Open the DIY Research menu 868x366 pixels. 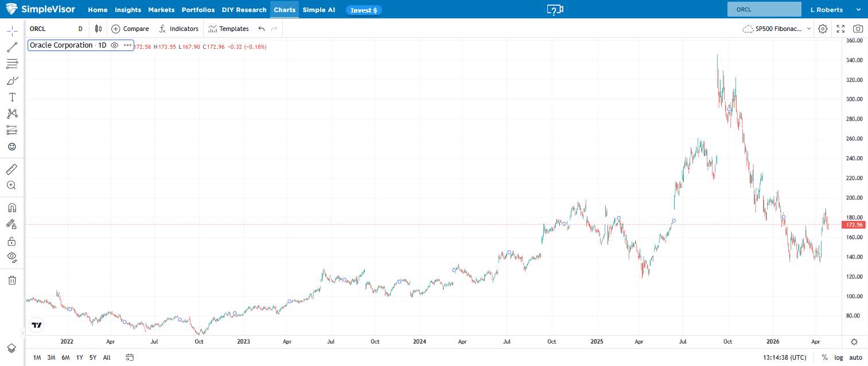(244, 10)
